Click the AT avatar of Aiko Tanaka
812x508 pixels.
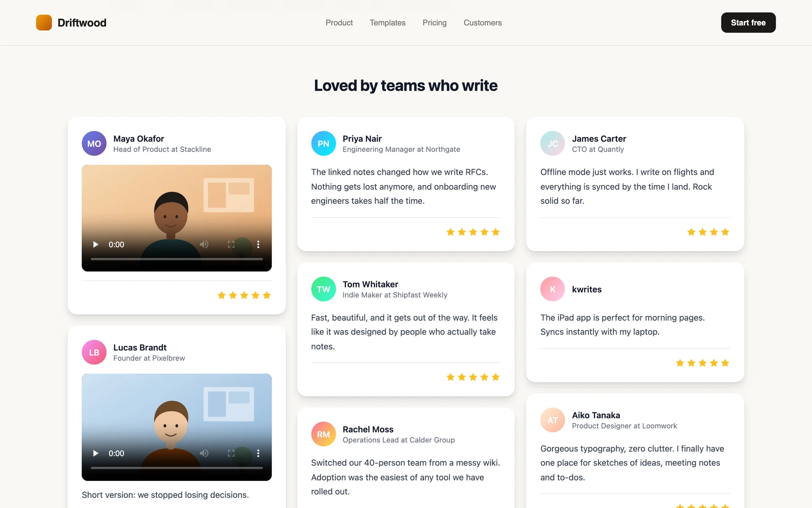pyautogui.click(x=553, y=420)
